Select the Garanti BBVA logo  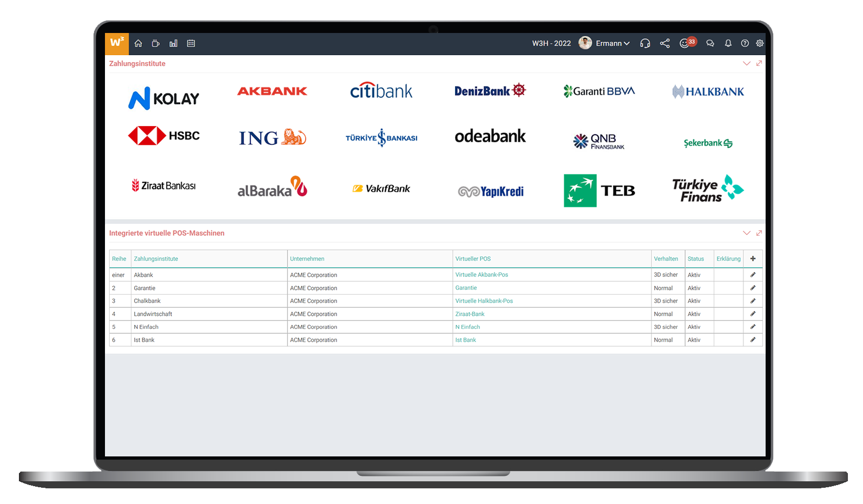click(599, 91)
